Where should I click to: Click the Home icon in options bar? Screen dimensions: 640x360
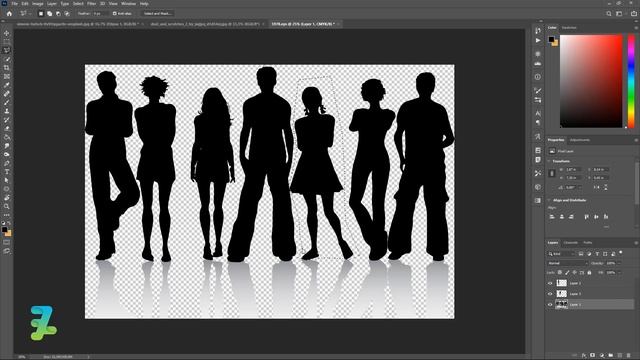click(x=9, y=13)
